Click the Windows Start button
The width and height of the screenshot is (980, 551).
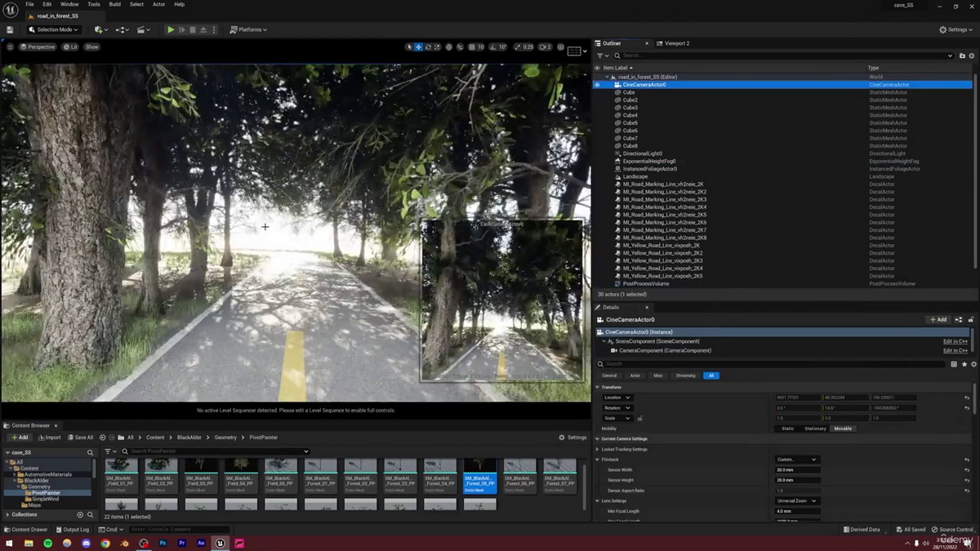(x=10, y=543)
